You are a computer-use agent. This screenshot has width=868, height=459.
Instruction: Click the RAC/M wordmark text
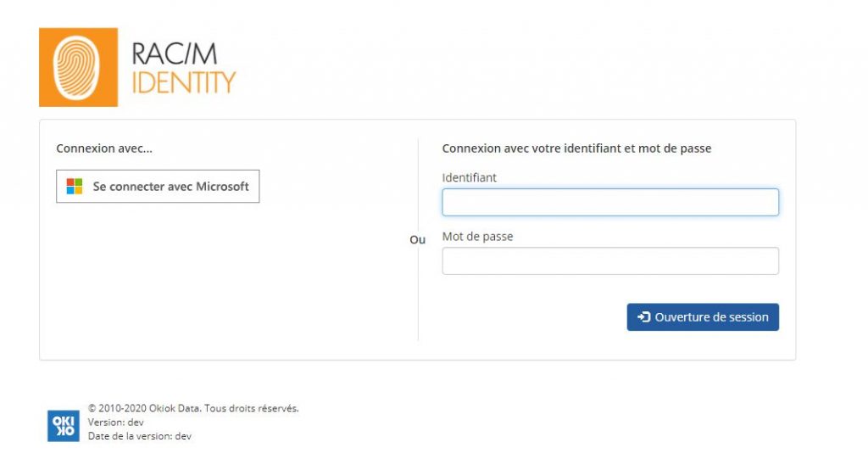(175, 54)
